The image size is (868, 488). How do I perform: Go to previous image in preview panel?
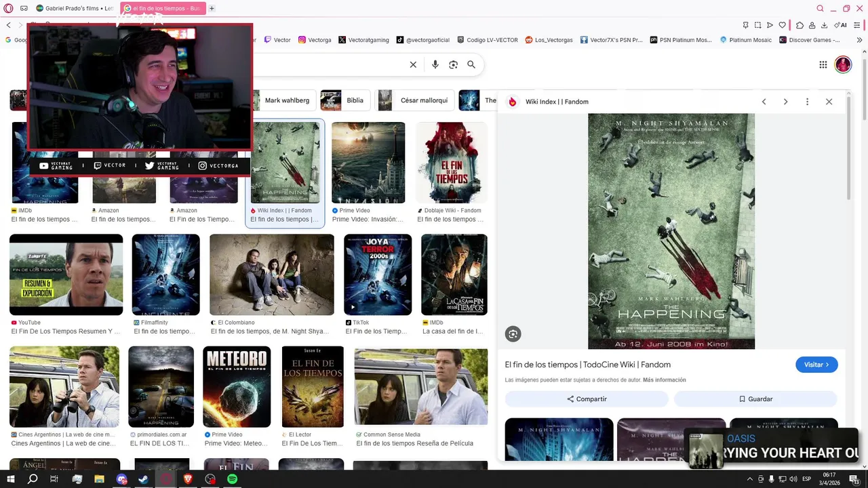(x=764, y=102)
